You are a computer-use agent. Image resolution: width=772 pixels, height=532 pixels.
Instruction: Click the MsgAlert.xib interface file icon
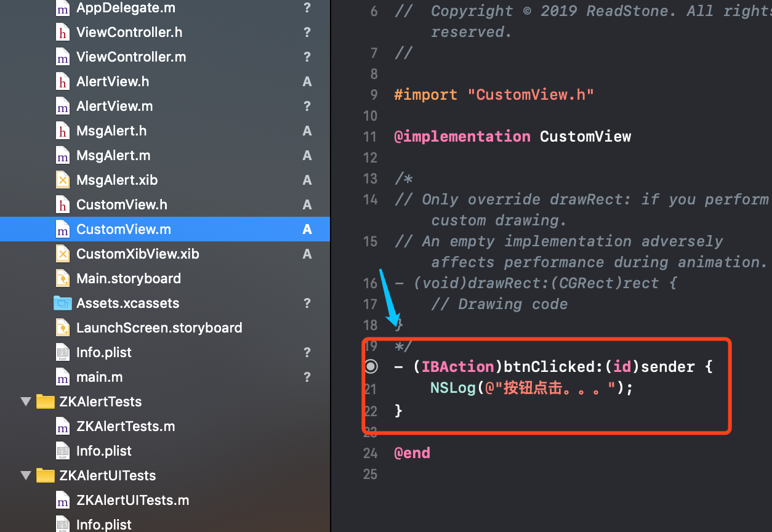(x=62, y=180)
